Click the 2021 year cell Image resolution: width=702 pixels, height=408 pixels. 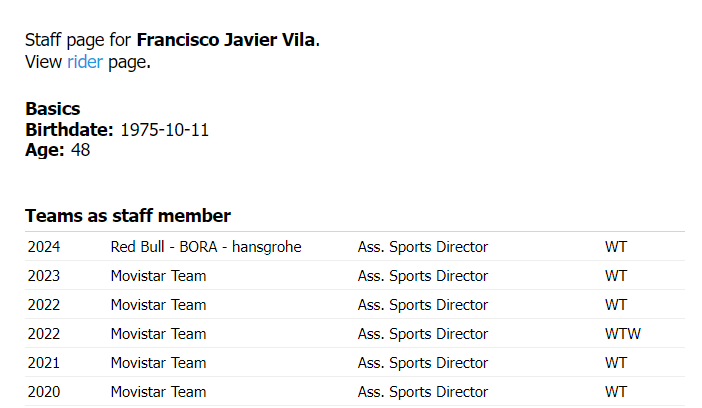pos(44,363)
